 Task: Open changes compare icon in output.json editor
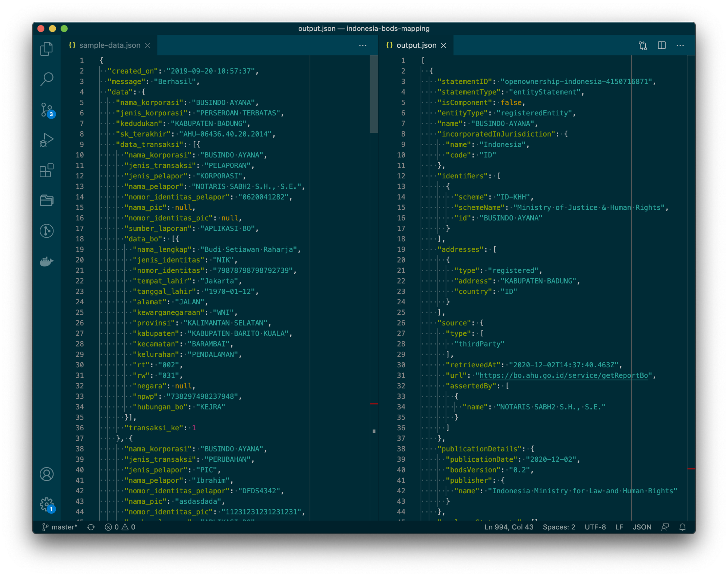tap(643, 46)
